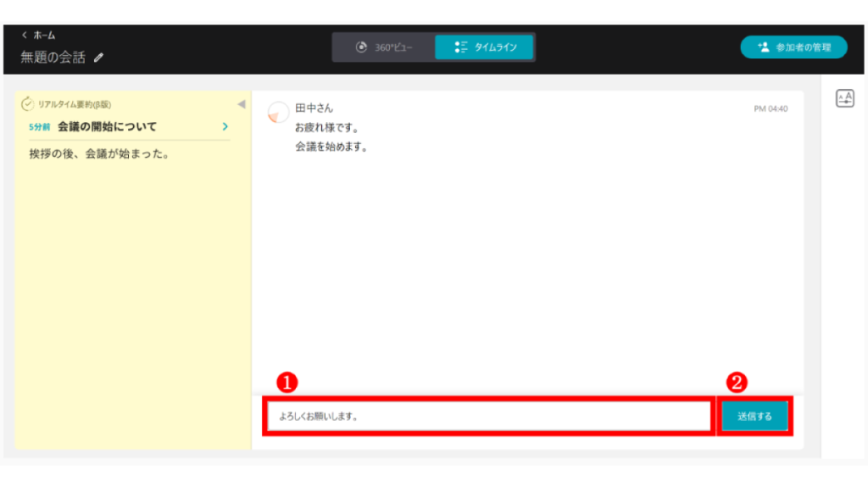Viewport: 868px width, 488px height.
Task: Click the message input field
Action: 487,417
